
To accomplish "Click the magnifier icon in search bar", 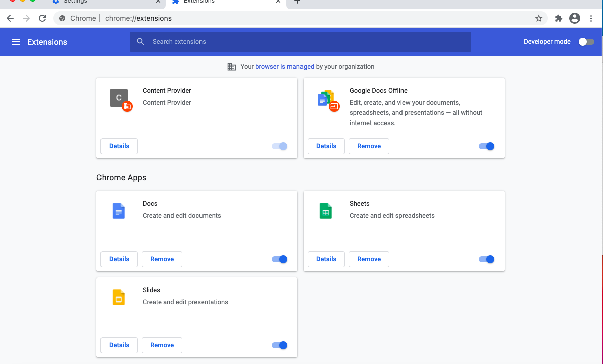I will 141,42.
